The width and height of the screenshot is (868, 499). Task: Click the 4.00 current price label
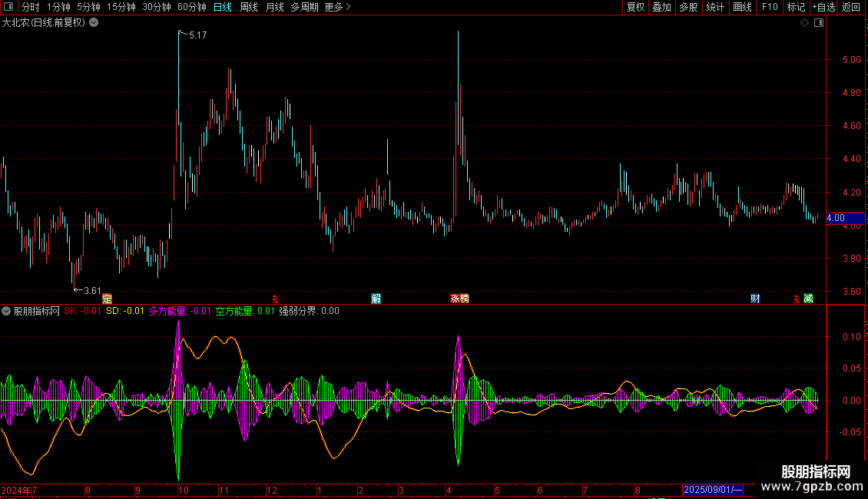pos(835,218)
